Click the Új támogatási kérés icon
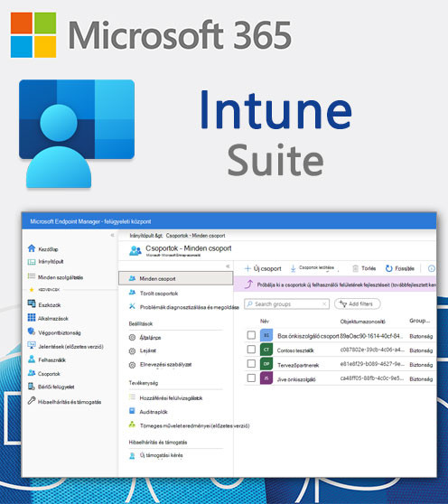 (x=132, y=455)
